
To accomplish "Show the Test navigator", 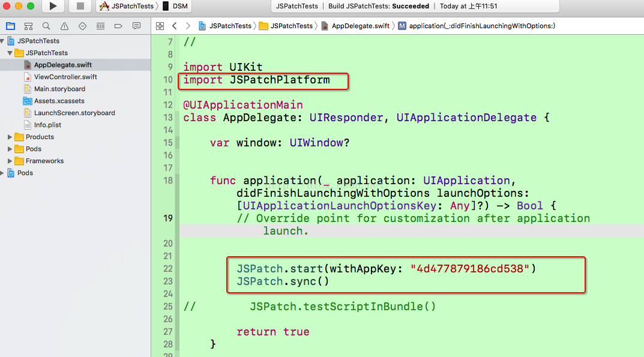I will pyautogui.click(x=83, y=26).
